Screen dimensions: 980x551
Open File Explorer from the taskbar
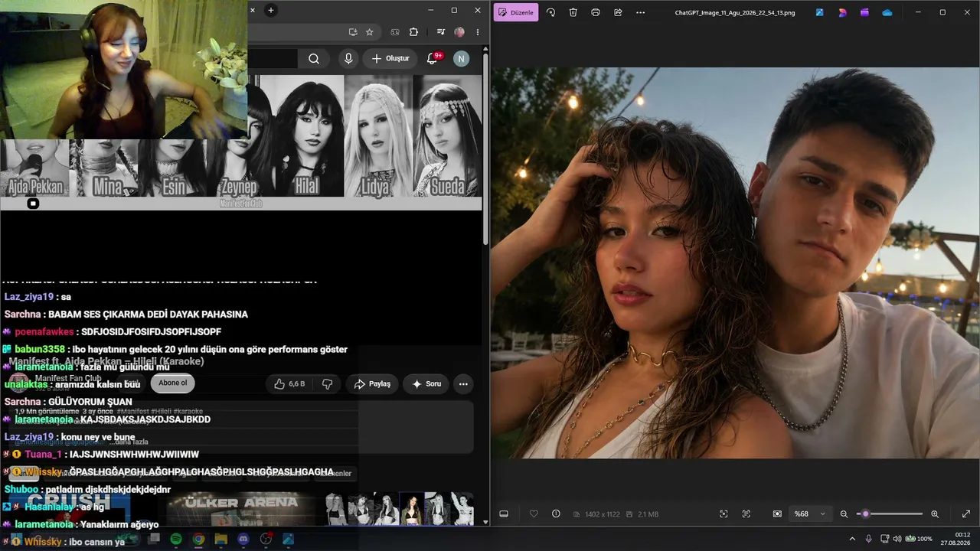(220, 539)
